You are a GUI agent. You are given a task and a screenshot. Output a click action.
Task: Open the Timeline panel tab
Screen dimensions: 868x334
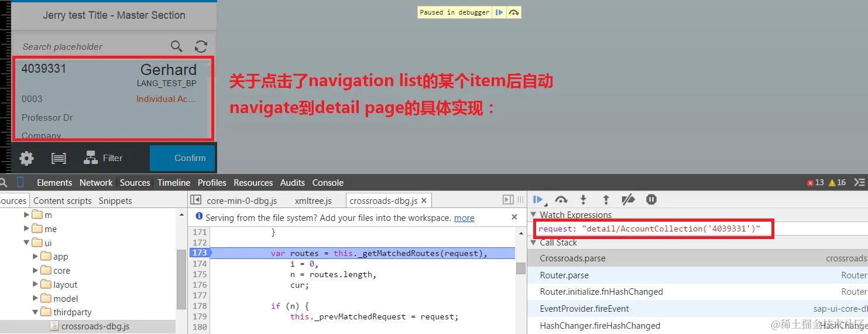pyautogui.click(x=174, y=183)
